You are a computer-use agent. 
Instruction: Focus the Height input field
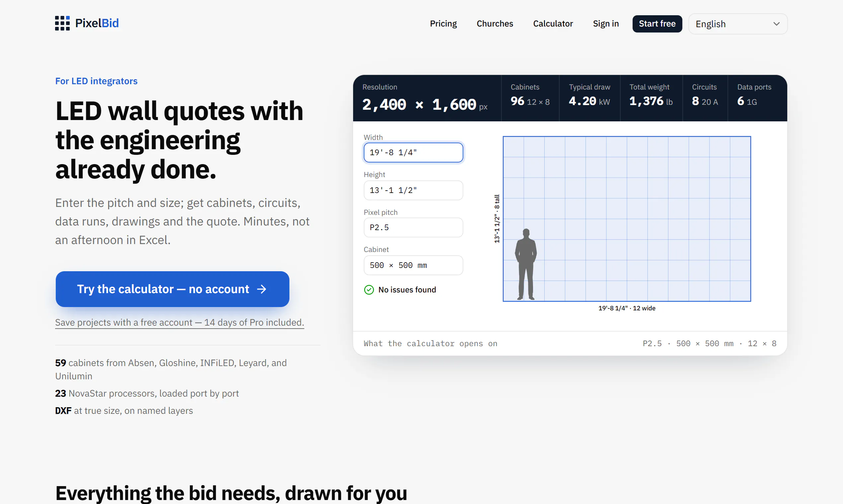pos(413,190)
